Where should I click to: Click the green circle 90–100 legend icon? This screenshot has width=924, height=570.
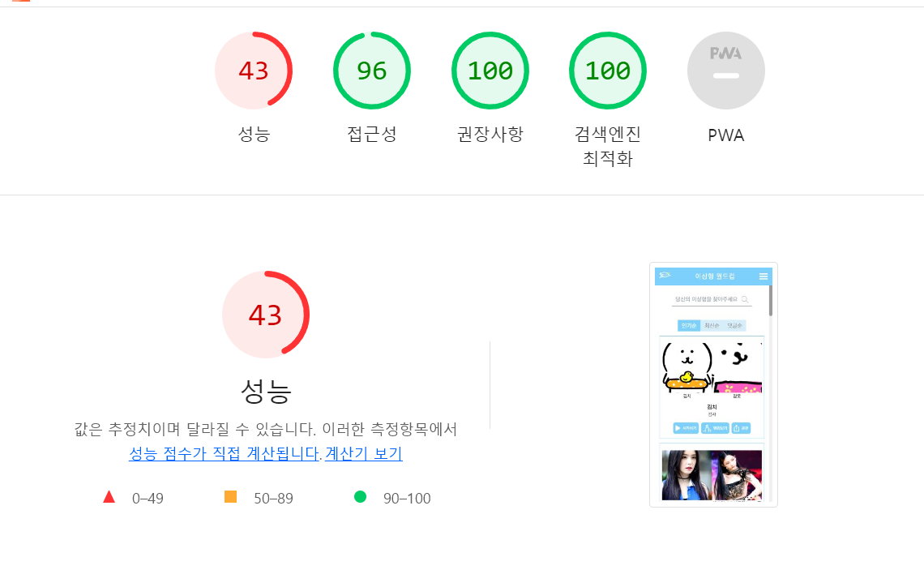pos(360,497)
